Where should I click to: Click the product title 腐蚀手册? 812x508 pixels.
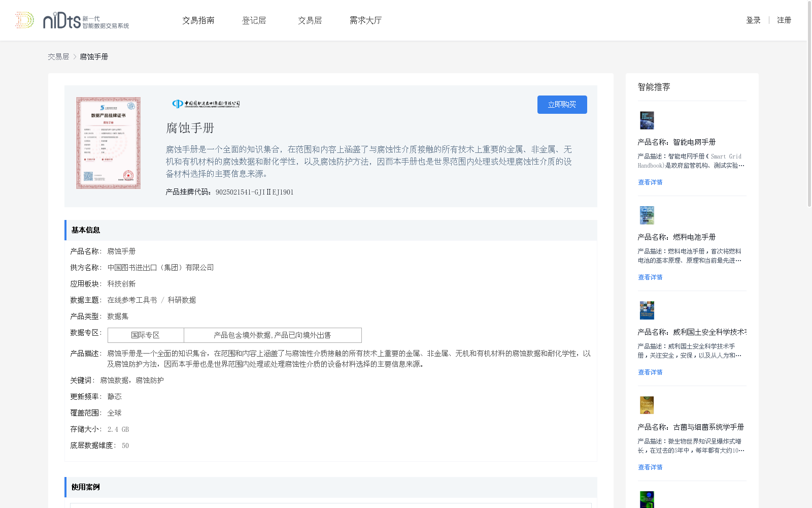point(190,128)
